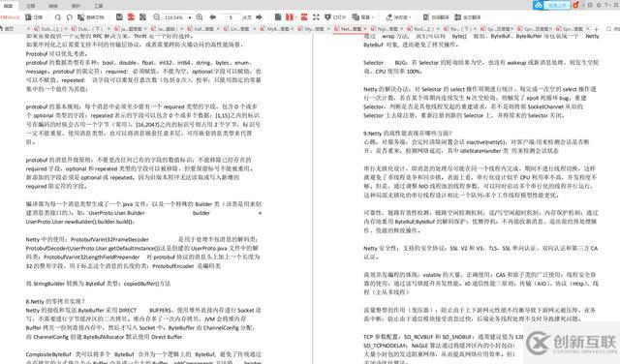
Task: Open the first ribbon tab
Action: tap(8, 6)
